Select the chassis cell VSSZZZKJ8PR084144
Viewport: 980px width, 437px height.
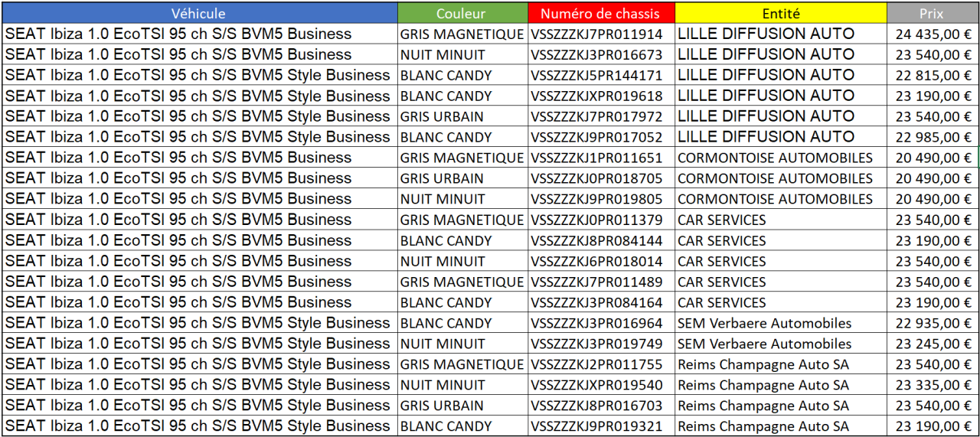coord(601,241)
